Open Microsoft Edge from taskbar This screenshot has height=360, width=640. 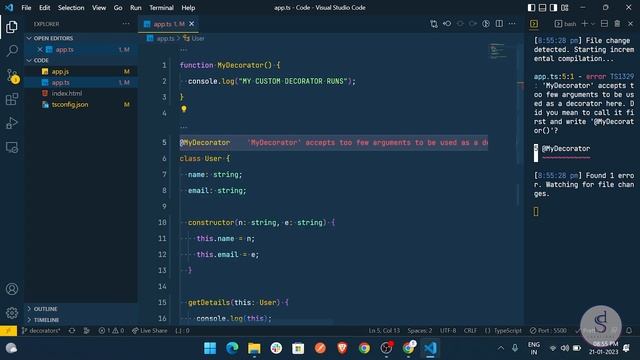tap(232, 348)
